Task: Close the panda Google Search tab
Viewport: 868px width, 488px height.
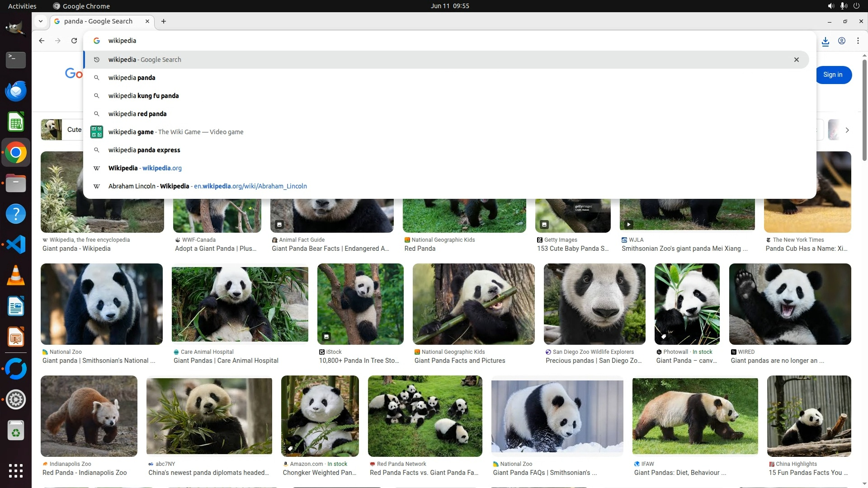Action: click(147, 21)
